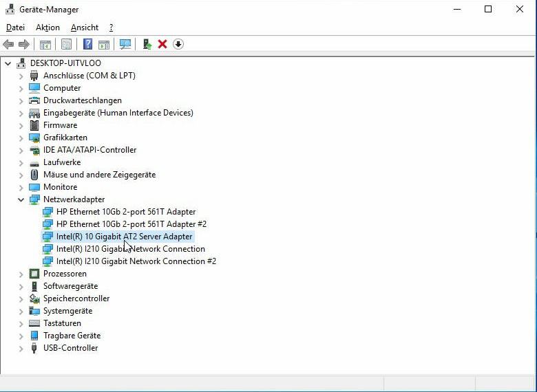Click the update driver icon with green arrow
This screenshot has height=392, width=537.
click(147, 44)
